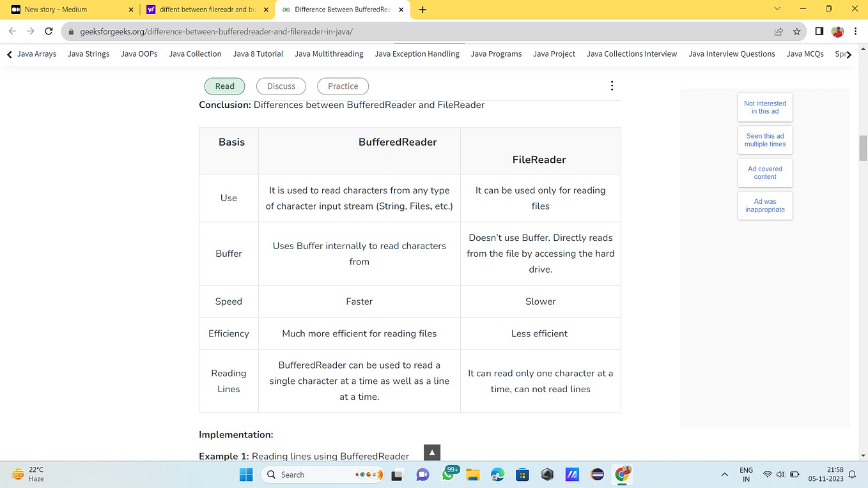Click the share page icon in address bar
Viewport: 868px width, 488px height.
(x=779, y=31)
